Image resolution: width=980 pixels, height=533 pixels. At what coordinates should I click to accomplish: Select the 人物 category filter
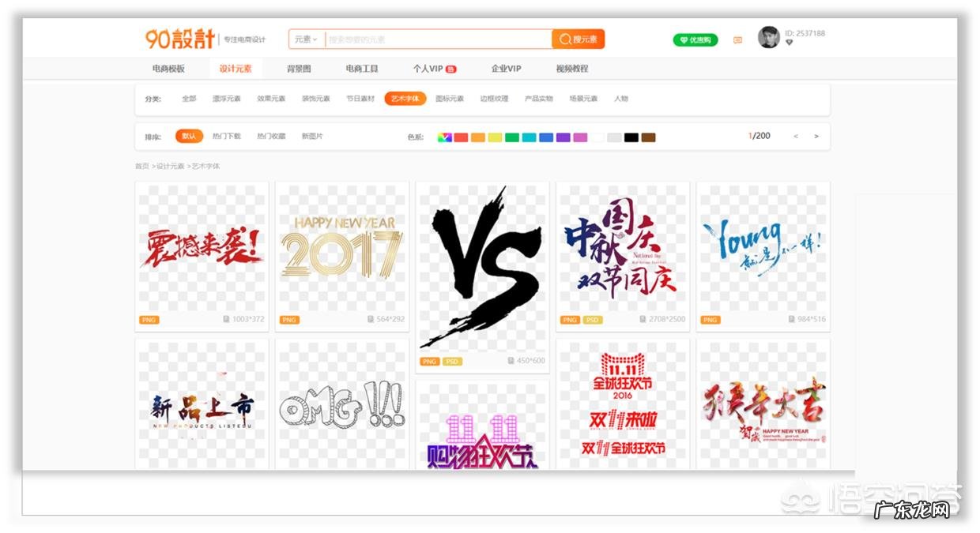620,99
